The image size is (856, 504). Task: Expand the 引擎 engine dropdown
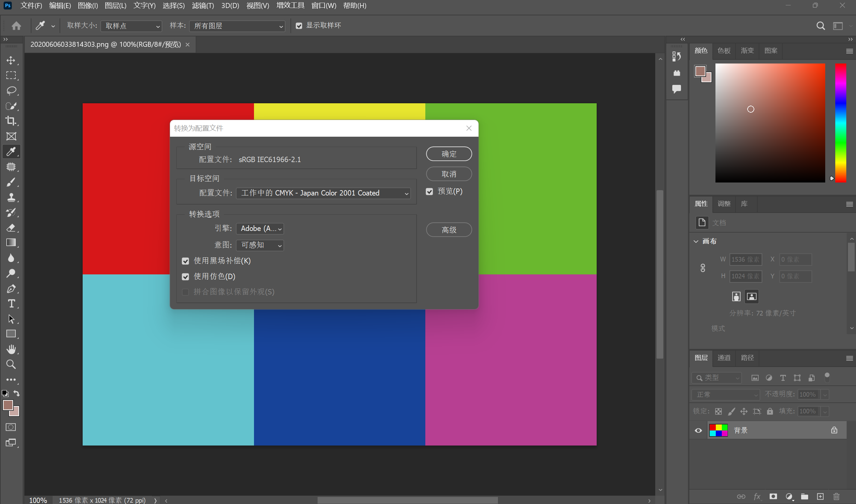tap(260, 229)
